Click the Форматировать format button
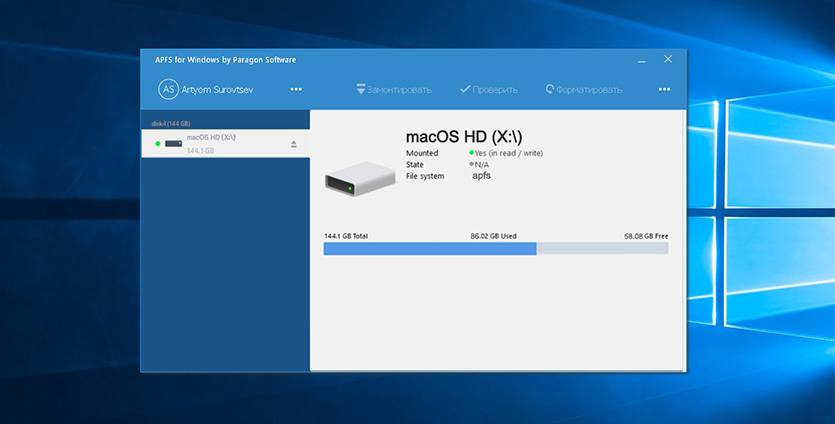The width and height of the screenshot is (835, 424). [x=584, y=89]
